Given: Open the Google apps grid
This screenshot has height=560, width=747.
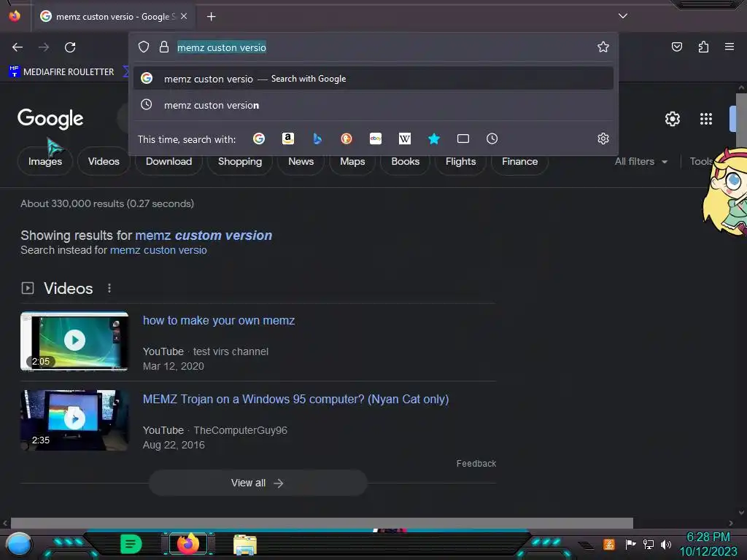Looking at the screenshot, I should (x=706, y=119).
